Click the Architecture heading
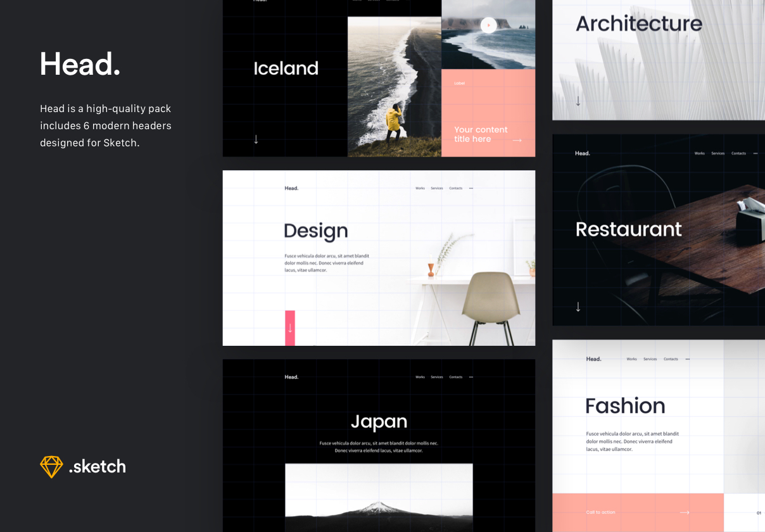 [639, 24]
